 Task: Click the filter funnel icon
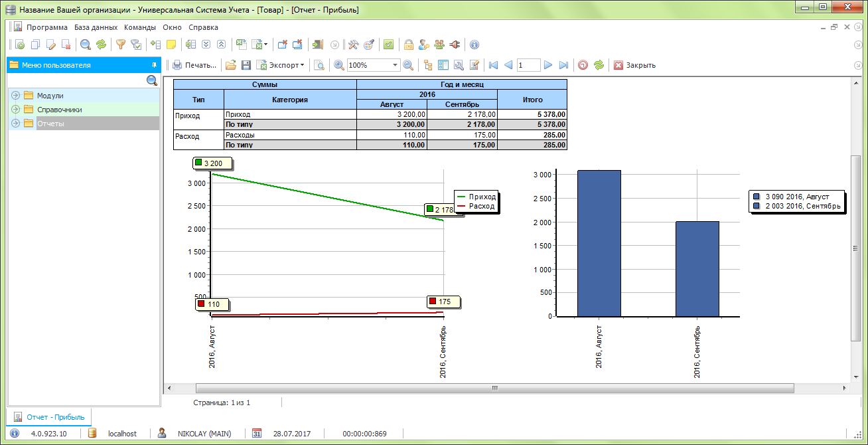121,44
